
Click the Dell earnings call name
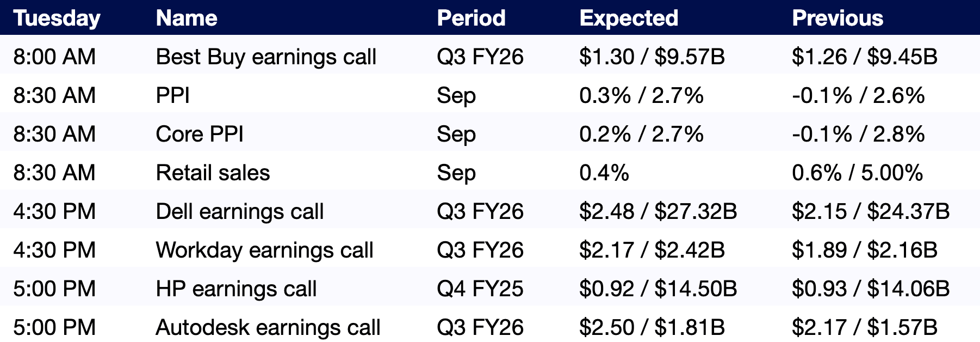click(240, 211)
